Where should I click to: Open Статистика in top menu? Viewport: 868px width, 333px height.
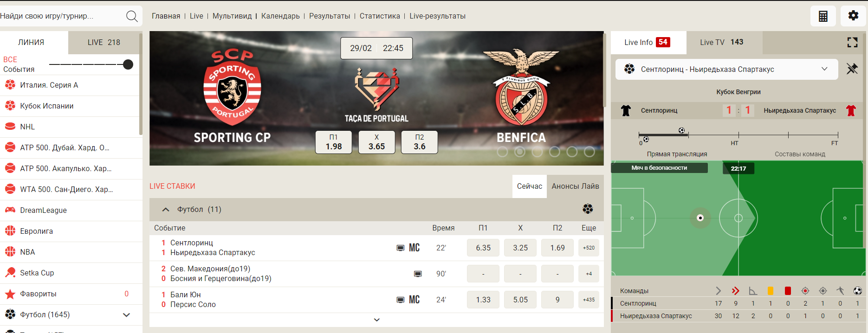(x=380, y=16)
